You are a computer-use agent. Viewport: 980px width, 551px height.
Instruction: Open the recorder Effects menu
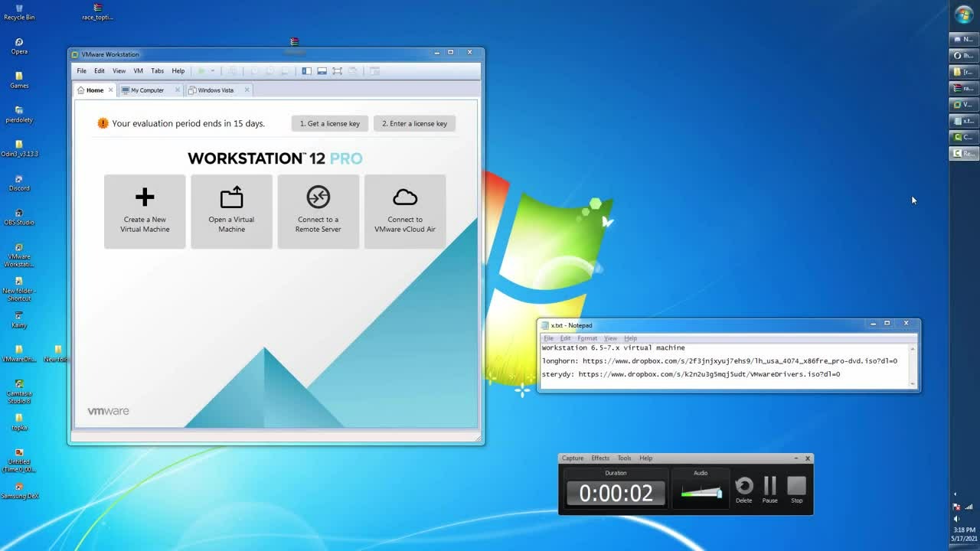[600, 458]
